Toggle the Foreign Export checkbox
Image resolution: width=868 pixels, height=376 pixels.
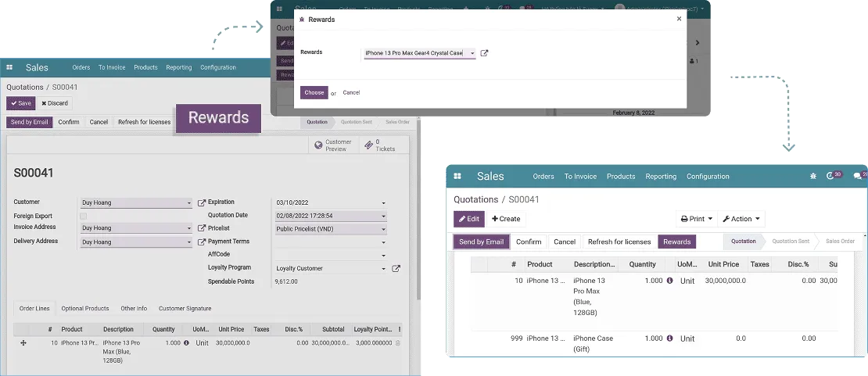click(83, 216)
